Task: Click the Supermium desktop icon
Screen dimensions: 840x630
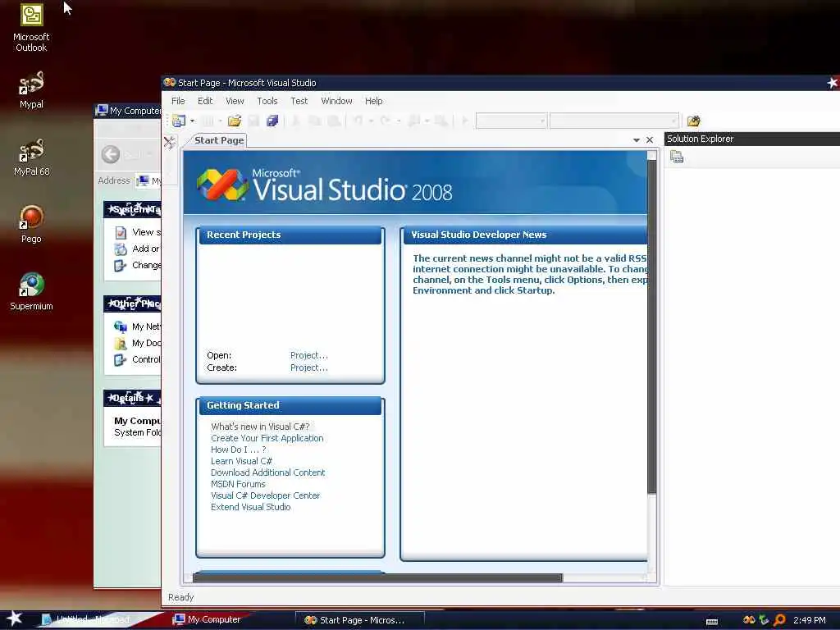Action: (x=31, y=291)
